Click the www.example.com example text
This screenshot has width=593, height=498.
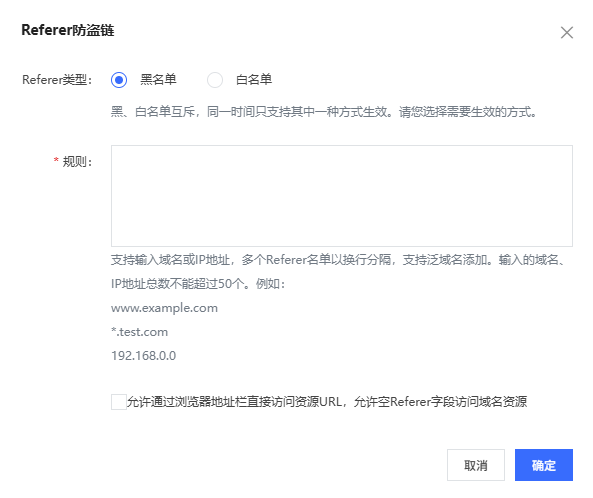165,308
